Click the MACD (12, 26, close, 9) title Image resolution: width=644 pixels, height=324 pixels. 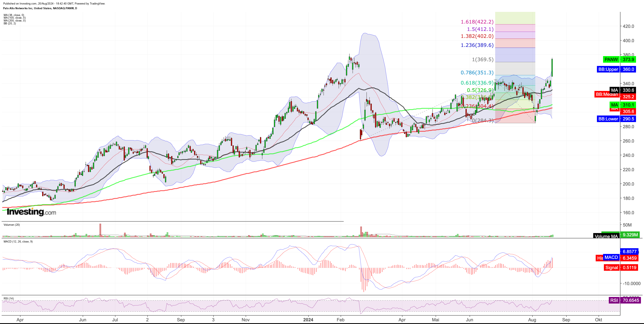point(18,241)
